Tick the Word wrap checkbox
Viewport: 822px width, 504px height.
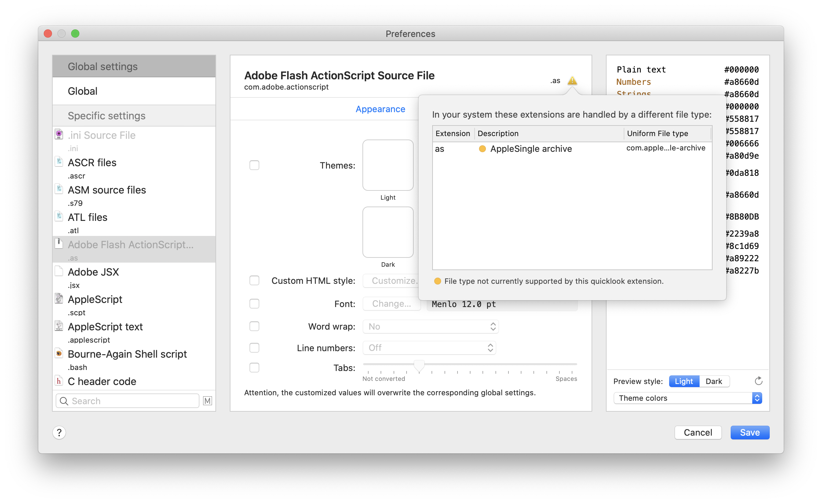[254, 326]
